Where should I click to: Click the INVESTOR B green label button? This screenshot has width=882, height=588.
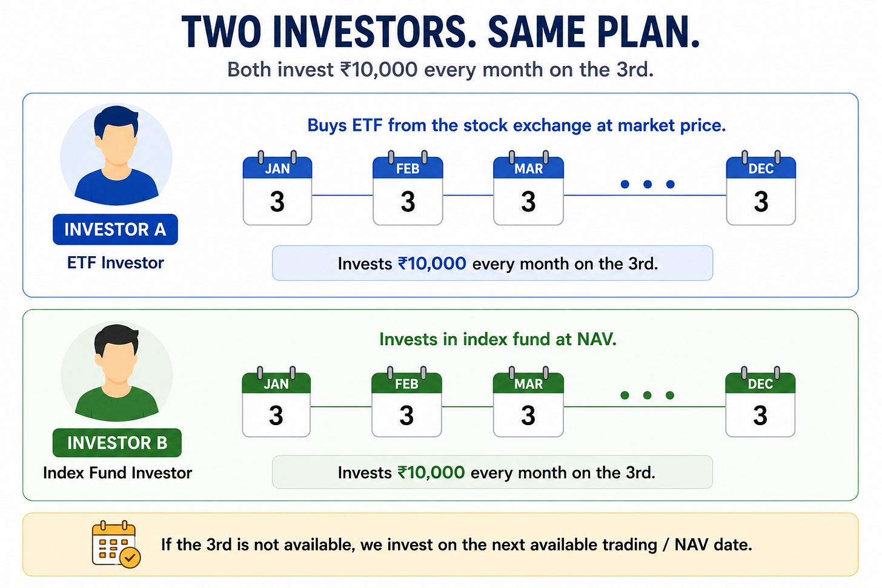[x=117, y=443]
